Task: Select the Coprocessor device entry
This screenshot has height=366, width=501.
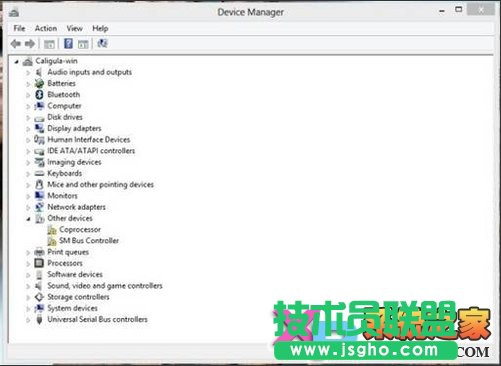Action: tap(80, 230)
